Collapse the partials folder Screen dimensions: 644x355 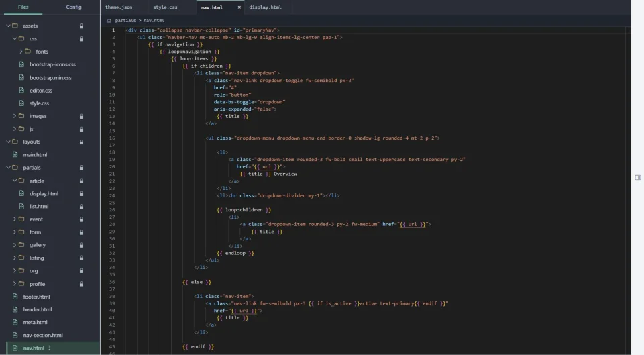click(x=8, y=167)
